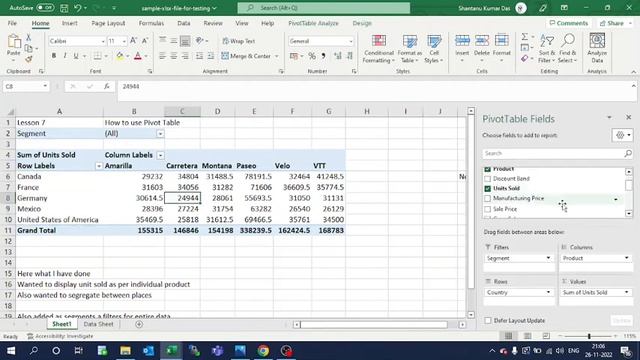Open Row Labels filter dropdown

pyautogui.click(x=98, y=166)
